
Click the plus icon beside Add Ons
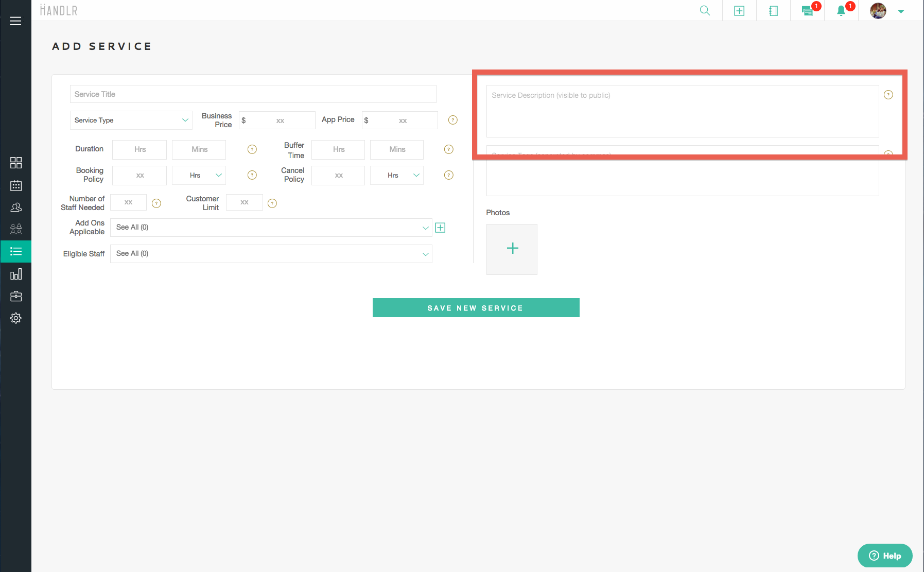click(440, 228)
